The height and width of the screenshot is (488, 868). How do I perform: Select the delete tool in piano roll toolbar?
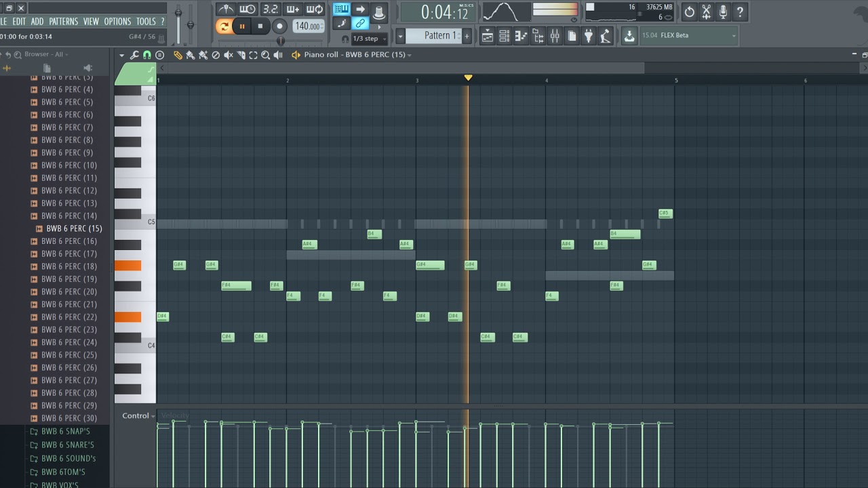click(216, 55)
